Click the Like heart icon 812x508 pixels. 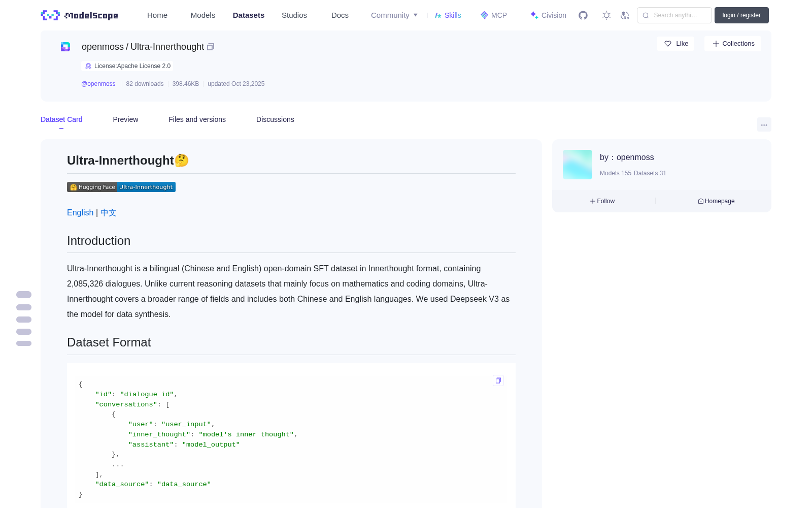(x=668, y=44)
